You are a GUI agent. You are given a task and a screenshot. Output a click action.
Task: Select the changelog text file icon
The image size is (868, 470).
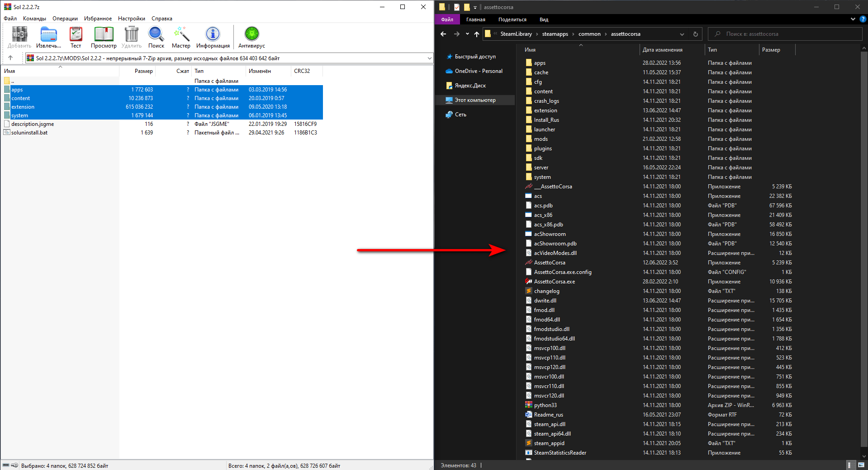click(528, 291)
